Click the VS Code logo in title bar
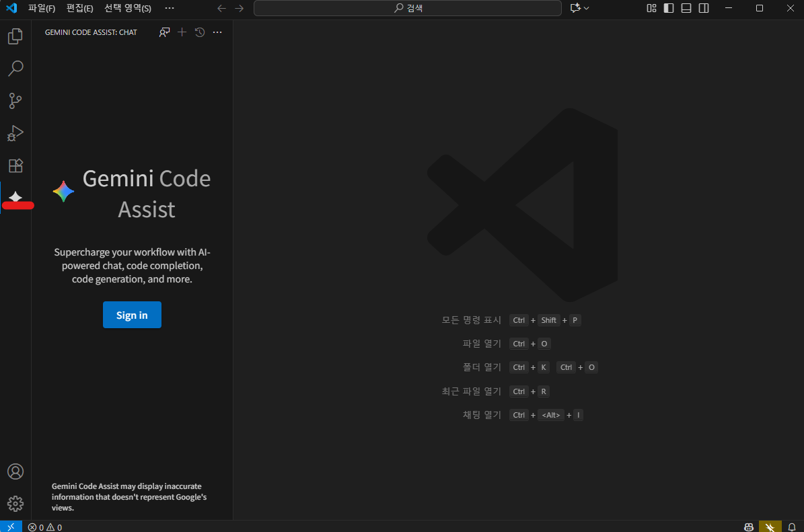804x532 pixels. tap(11, 8)
